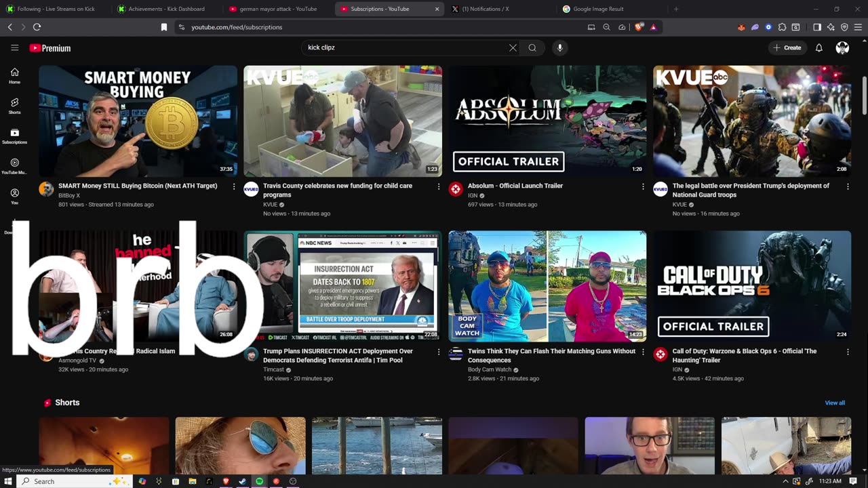The height and width of the screenshot is (488, 868).
Task: Switch to Notifications / X tab
Action: tap(501, 9)
